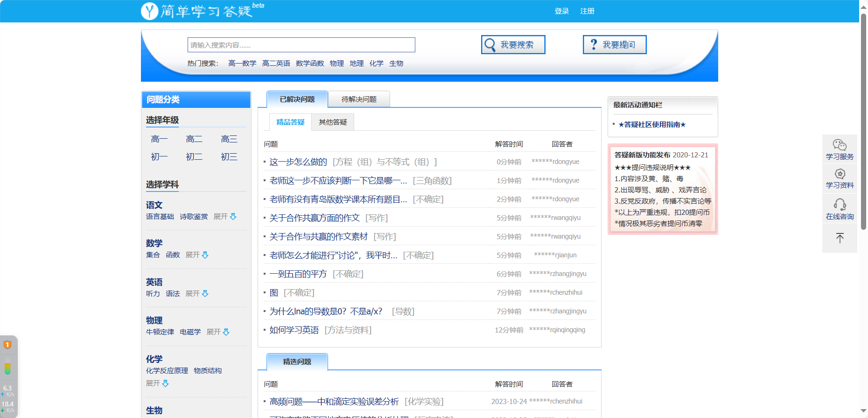Click the [导数] tag
This screenshot has width=868, height=418.
coord(403,312)
